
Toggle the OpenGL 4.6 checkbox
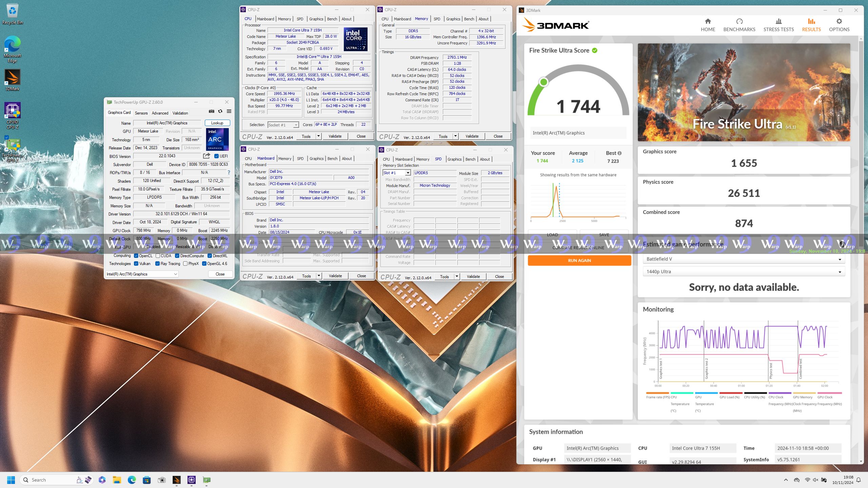tap(204, 264)
